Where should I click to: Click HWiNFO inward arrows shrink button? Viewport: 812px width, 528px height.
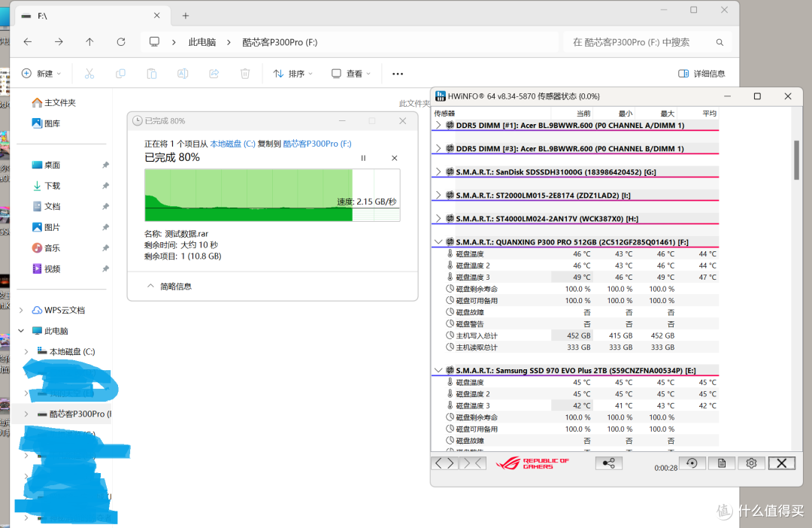pos(473,463)
